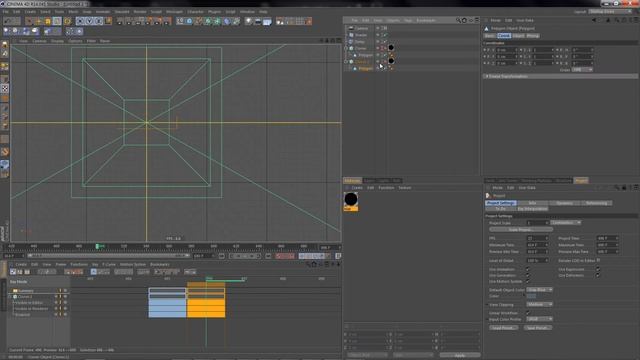The image size is (640, 360).
Task: Toggle Render LOD in Editor checkbox
Action: click(x=598, y=260)
